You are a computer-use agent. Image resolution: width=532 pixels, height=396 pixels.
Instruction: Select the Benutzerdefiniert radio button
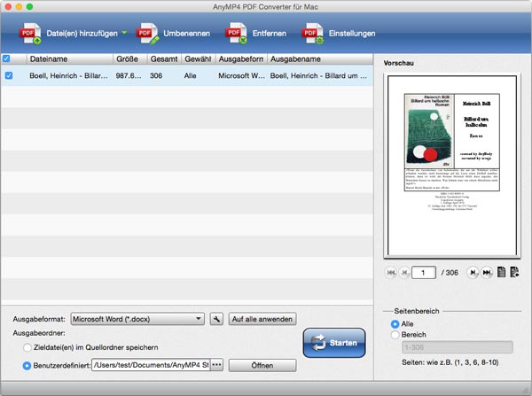coord(27,366)
